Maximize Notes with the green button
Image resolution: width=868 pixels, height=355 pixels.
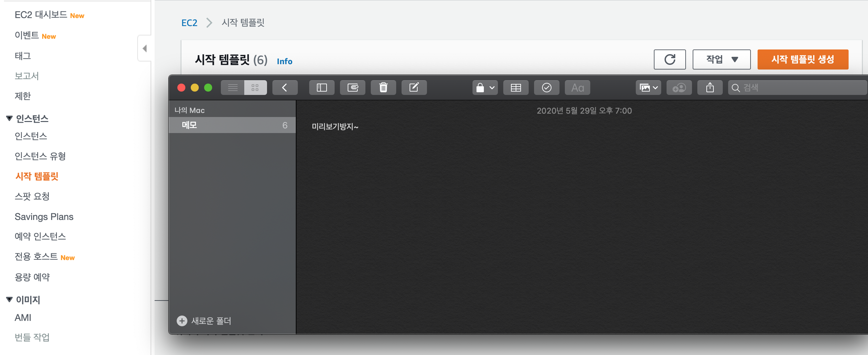pos(208,88)
